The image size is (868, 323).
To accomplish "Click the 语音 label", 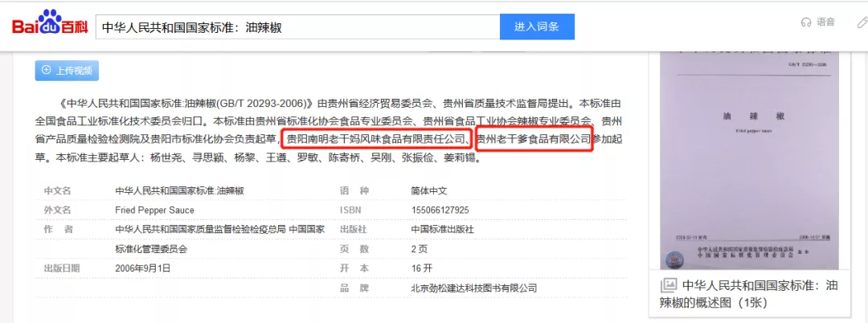I will click(x=825, y=22).
